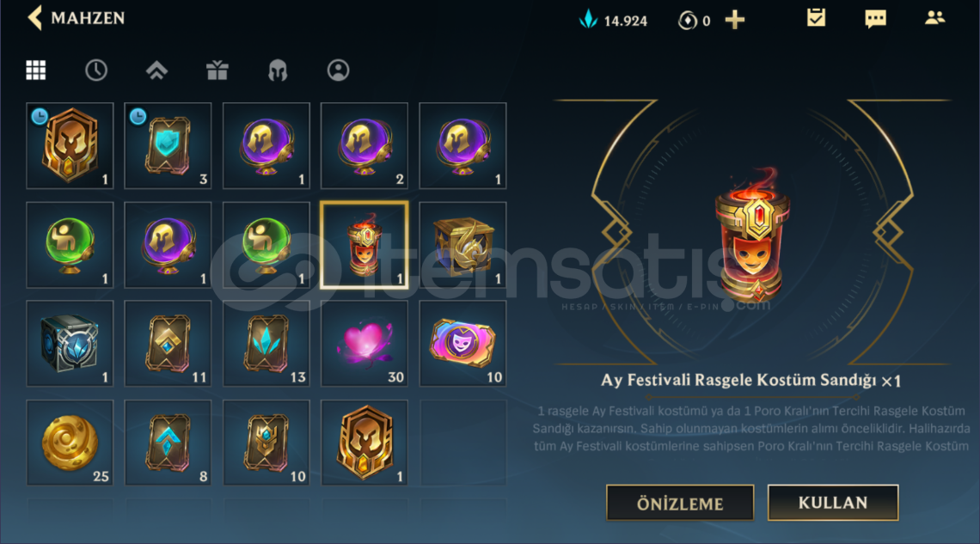Open the gift box filter tab
The width and height of the screenshot is (980, 544).
[x=217, y=70]
